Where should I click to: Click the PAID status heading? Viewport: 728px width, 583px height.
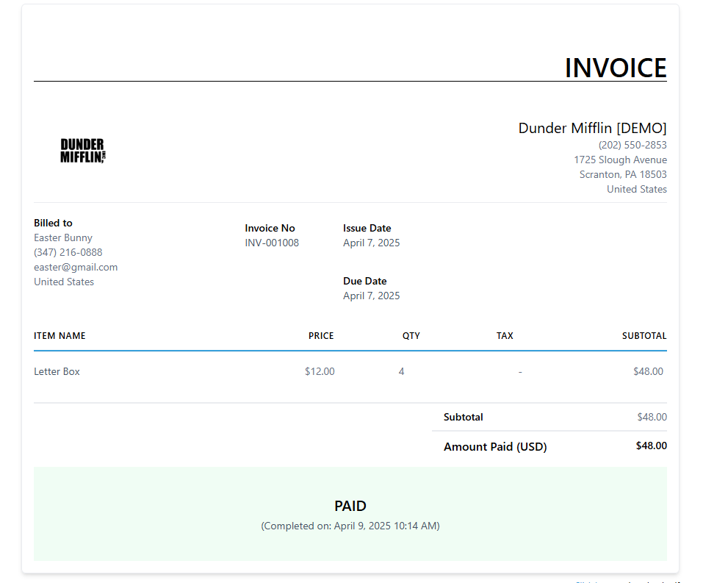350,506
